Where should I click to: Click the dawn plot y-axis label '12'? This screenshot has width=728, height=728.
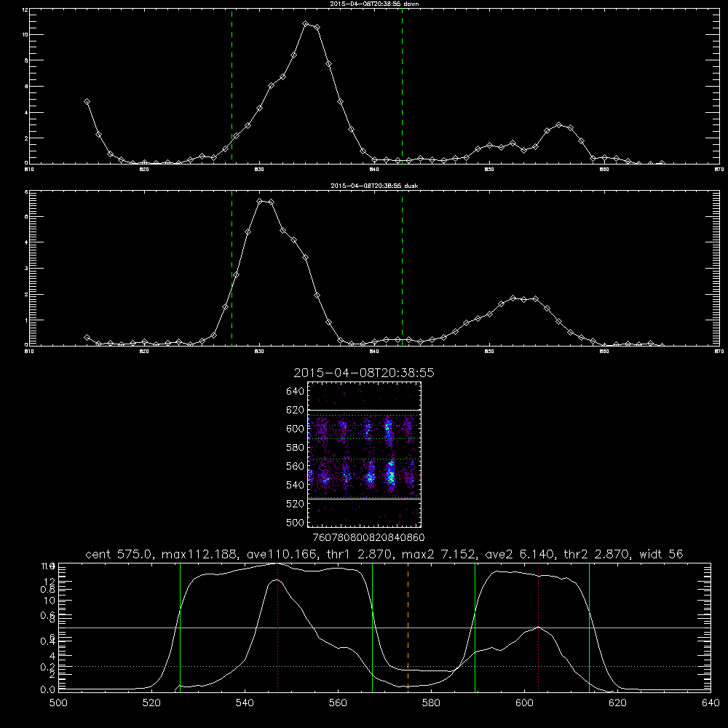pos(25,9)
